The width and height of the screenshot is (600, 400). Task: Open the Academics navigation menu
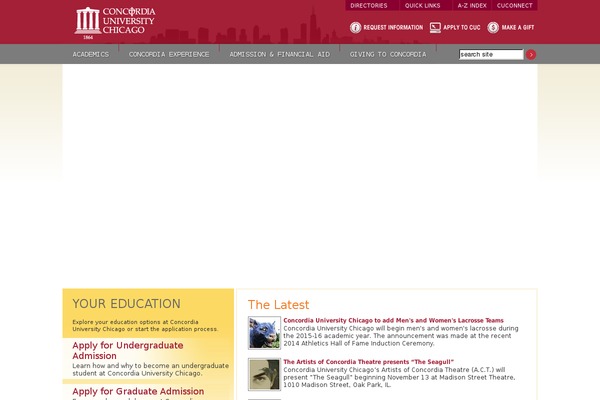point(91,54)
